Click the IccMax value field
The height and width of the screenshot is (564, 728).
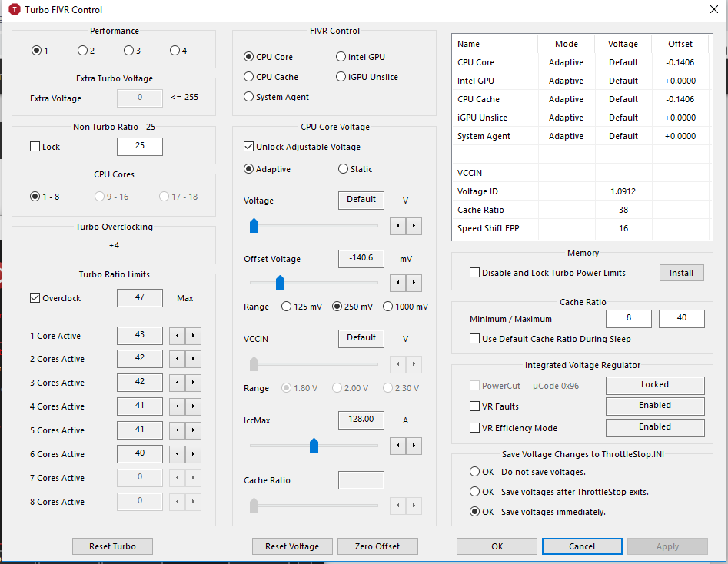(x=361, y=420)
